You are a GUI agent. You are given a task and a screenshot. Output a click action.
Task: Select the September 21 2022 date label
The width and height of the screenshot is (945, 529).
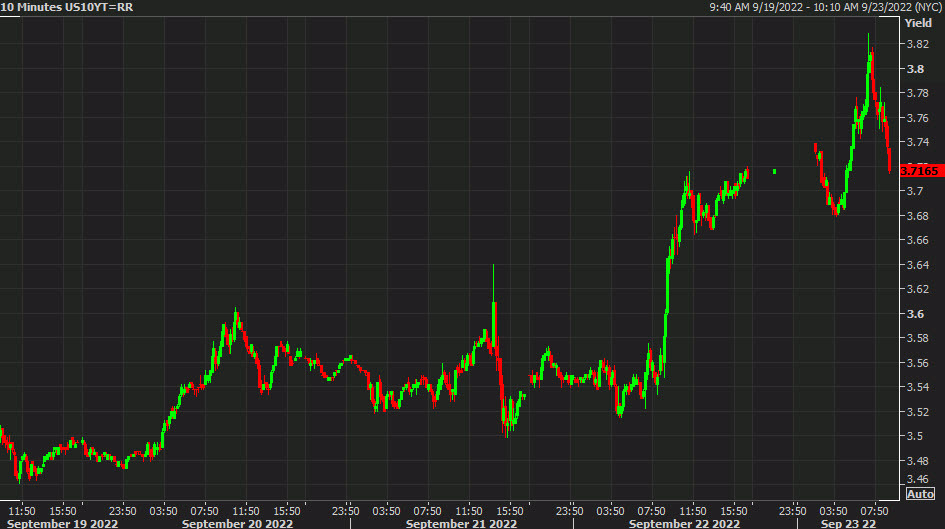tap(461, 522)
